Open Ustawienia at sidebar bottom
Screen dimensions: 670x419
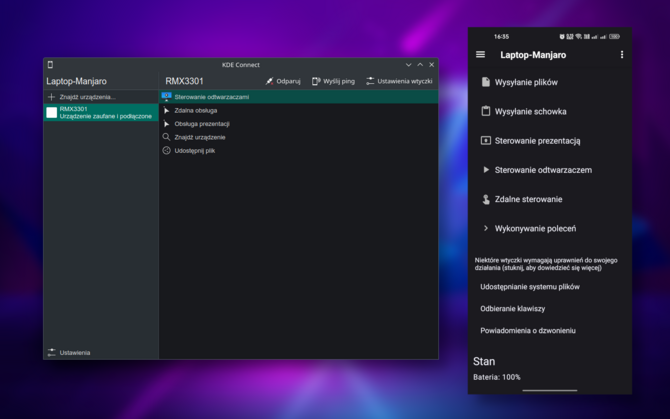pyautogui.click(x=101, y=352)
